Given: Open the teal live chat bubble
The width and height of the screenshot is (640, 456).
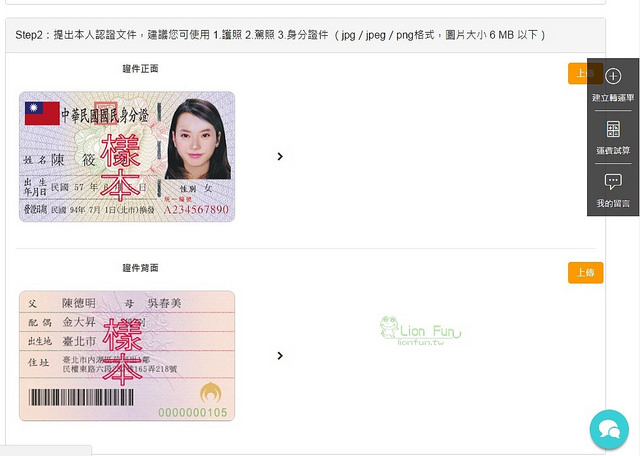Looking at the screenshot, I should pyautogui.click(x=609, y=429).
